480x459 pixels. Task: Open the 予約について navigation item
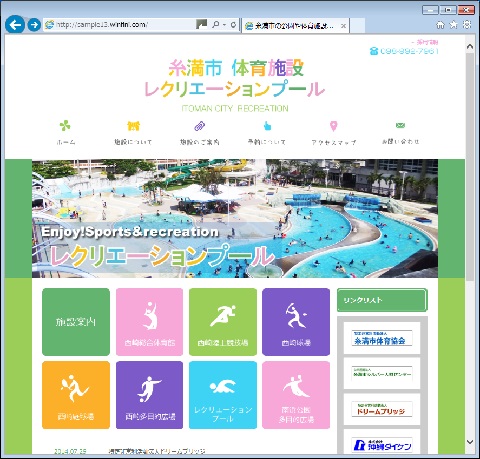pos(267,142)
